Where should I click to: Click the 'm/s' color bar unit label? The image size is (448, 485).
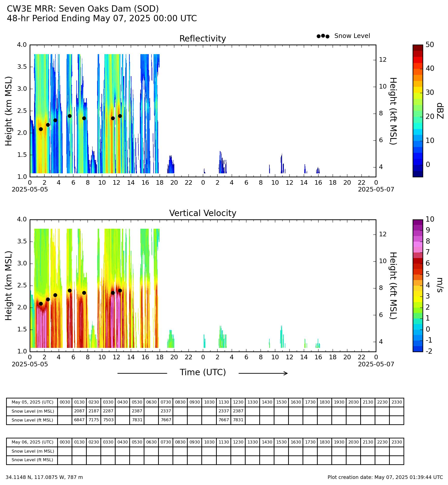click(440, 285)
